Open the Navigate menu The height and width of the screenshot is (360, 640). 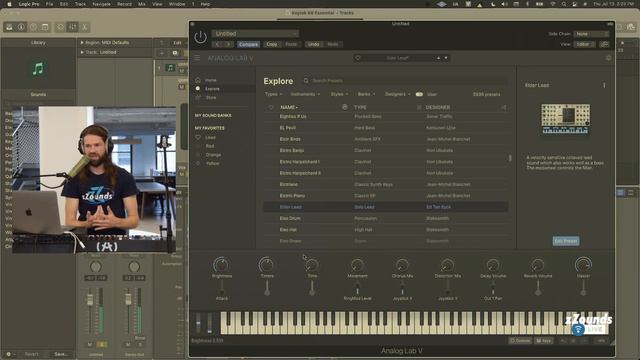tap(101, 4)
